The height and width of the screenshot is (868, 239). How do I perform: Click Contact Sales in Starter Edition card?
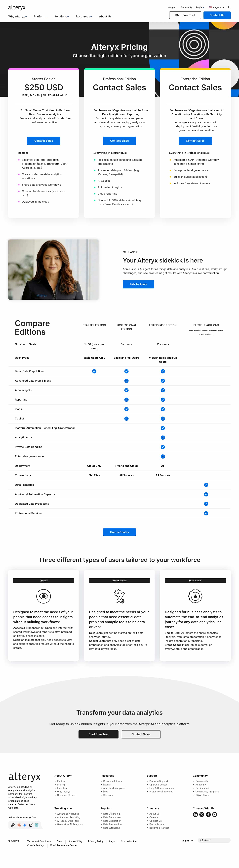pyautogui.click(x=44, y=140)
